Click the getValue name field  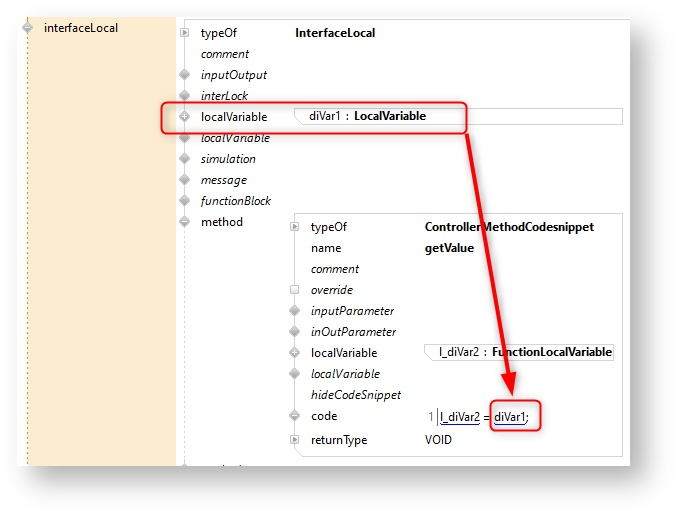pyautogui.click(x=449, y=248)
